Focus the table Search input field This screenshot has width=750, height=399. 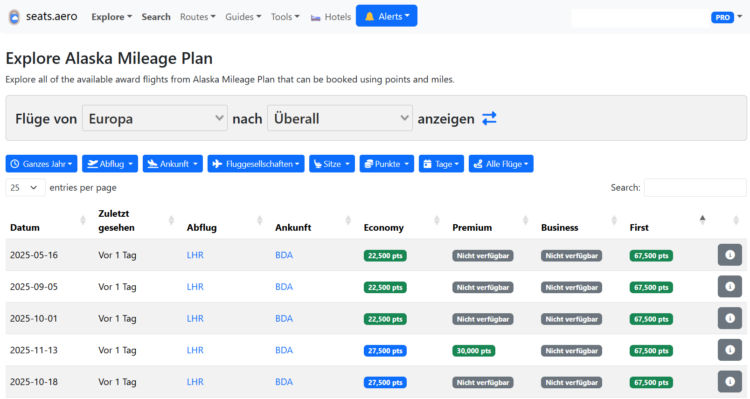(x=695, y=188)
